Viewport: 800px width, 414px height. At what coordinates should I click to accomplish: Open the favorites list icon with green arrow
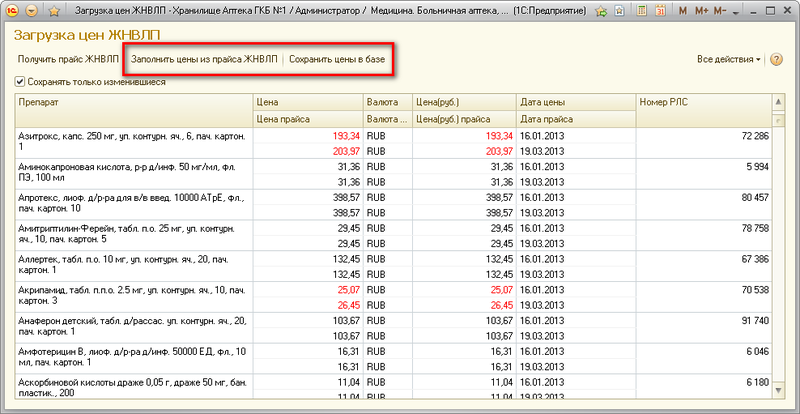pos(602,11)
